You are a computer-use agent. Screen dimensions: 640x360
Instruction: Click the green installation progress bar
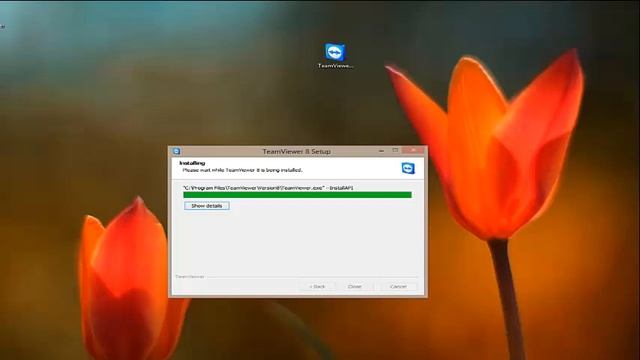tap(297, 195)
